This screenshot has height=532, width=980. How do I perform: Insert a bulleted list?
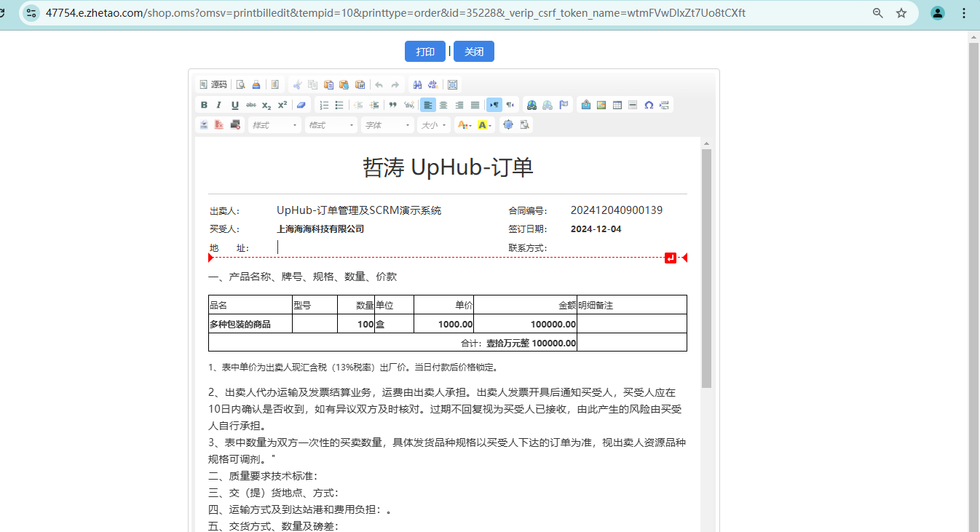point(339,105)
